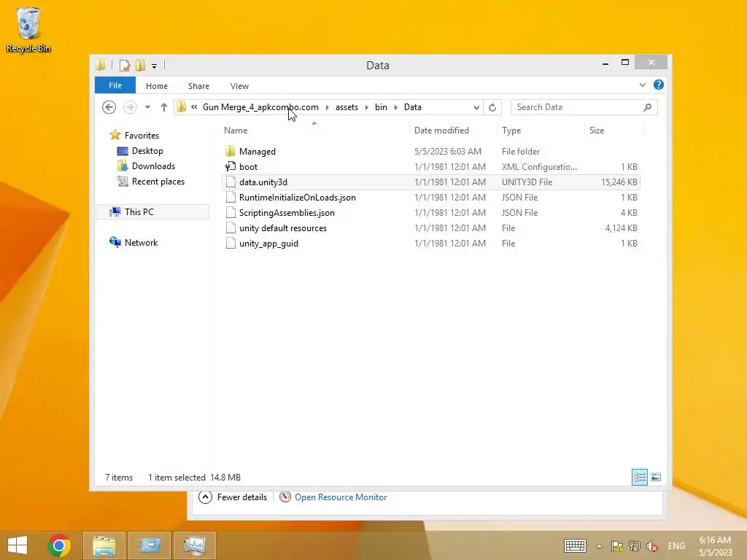Viewport: 747px width, 560px height.
Task: Click the Data breadcrumb segment
Action: point(413,107)
